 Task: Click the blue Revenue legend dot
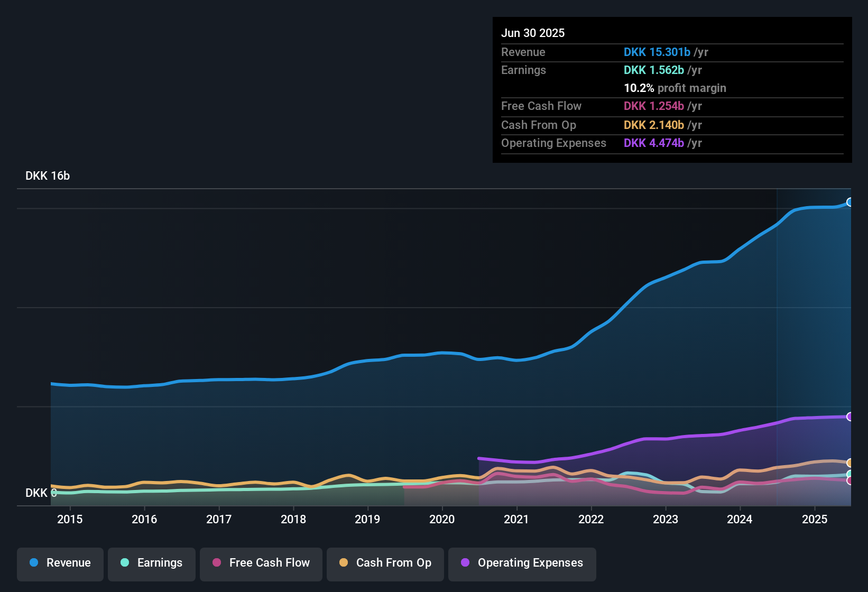(33, 563)
